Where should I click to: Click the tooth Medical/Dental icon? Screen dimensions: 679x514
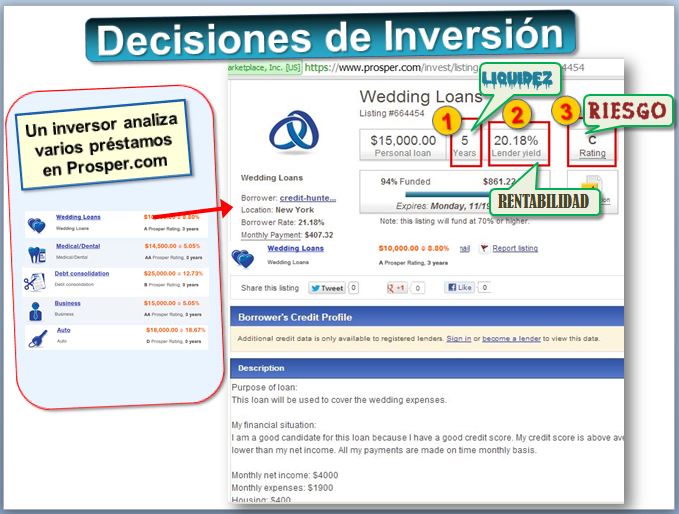pyautogui.click(x=37, y=255)
